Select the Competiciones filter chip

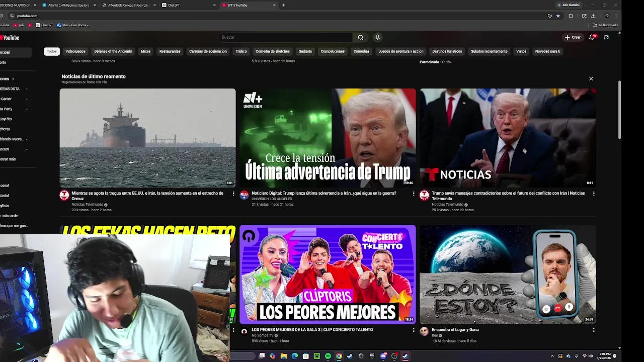333,51
